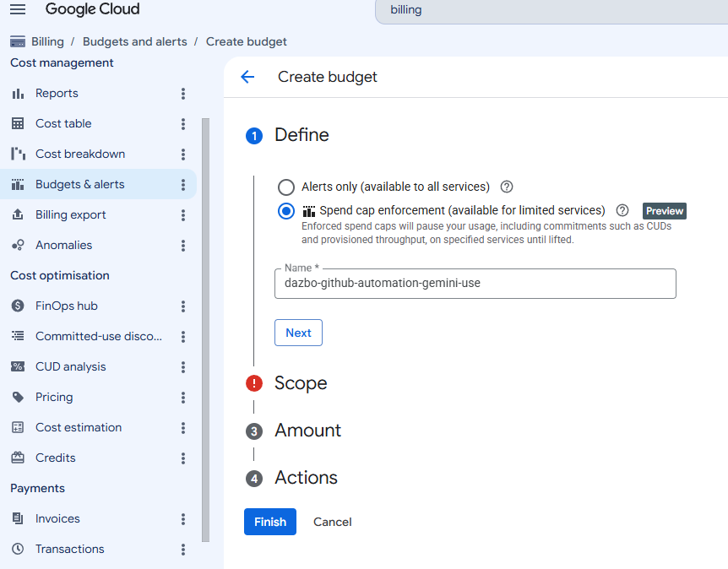Open Reports in the sidebar
728x569 pixels.
pyautogui.click(x=57, y=94)
